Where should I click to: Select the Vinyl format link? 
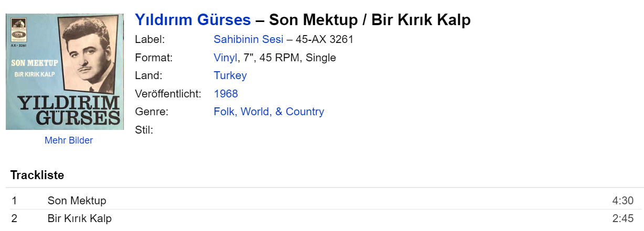click(x=225, y=58)
